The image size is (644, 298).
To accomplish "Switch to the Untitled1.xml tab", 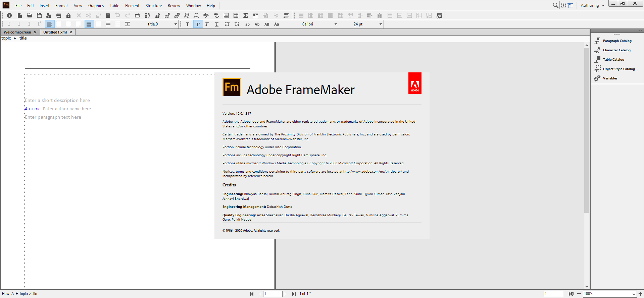I will click(x=55, y=32).
